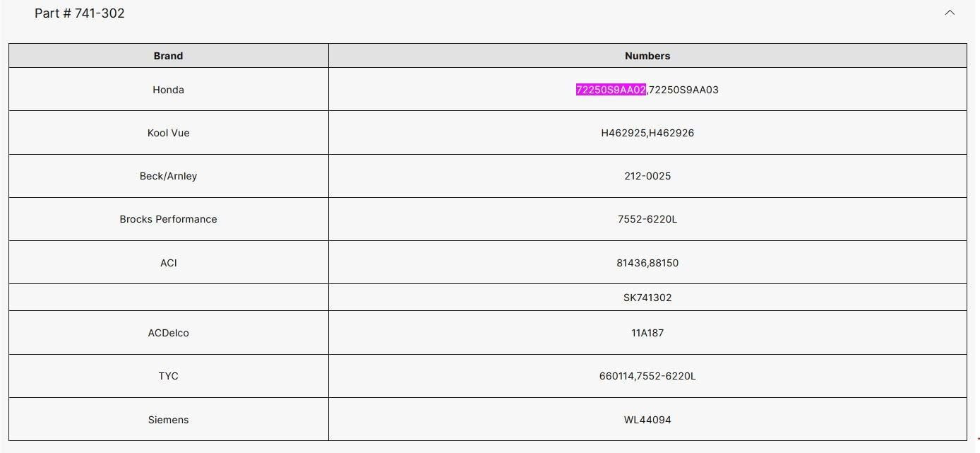
Task: Click the Brand column header
Action: pyautogui.click(x=168, y=56)
